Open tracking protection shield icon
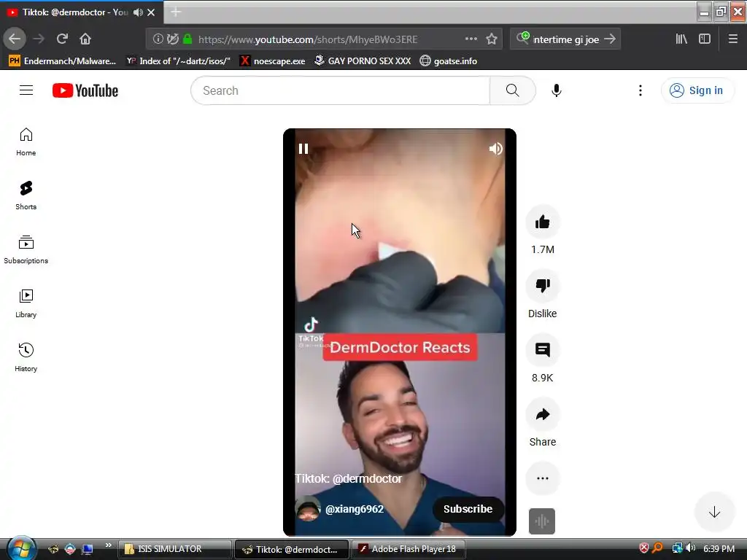Viewport: 747px width, 560px height. 172,39
